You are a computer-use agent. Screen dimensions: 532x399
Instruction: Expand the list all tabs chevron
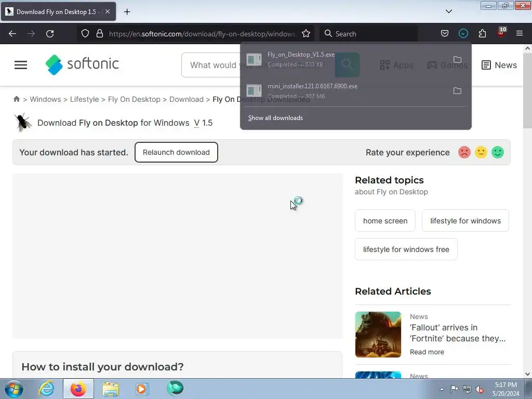tap(448, 11)
